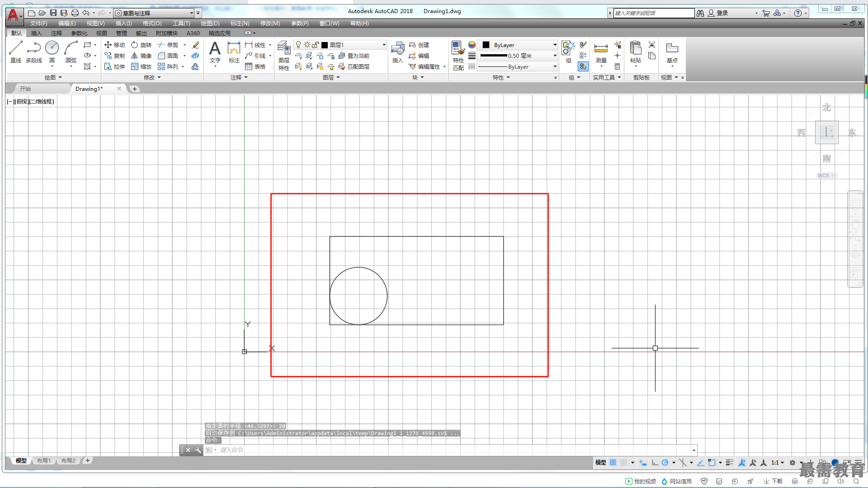The image size is (868, 488).
Task: Select the Polyline (多段线) tool
Action: click(34, 52)
